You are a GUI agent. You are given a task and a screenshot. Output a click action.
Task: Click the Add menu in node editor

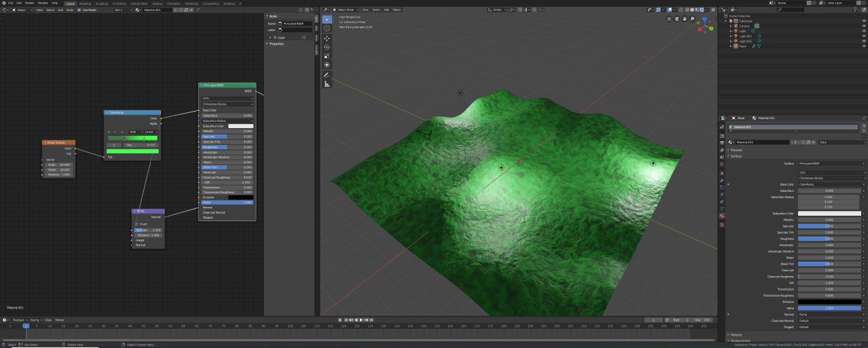click(60, 10)
